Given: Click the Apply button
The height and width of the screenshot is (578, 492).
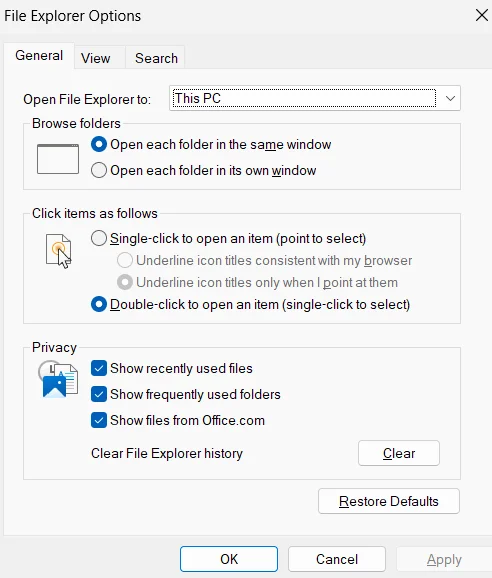Looking at the screenshot, I should (444, 559).
